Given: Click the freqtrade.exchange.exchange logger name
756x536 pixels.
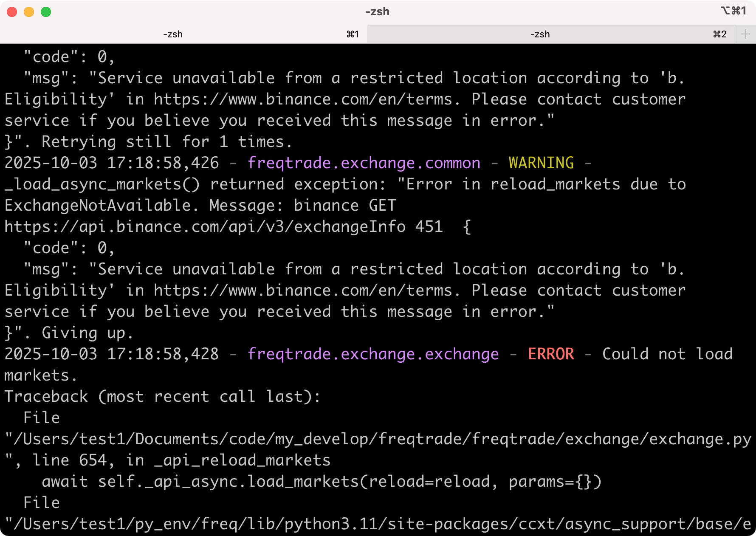Looking at the screenshot, I should (373, 354).
